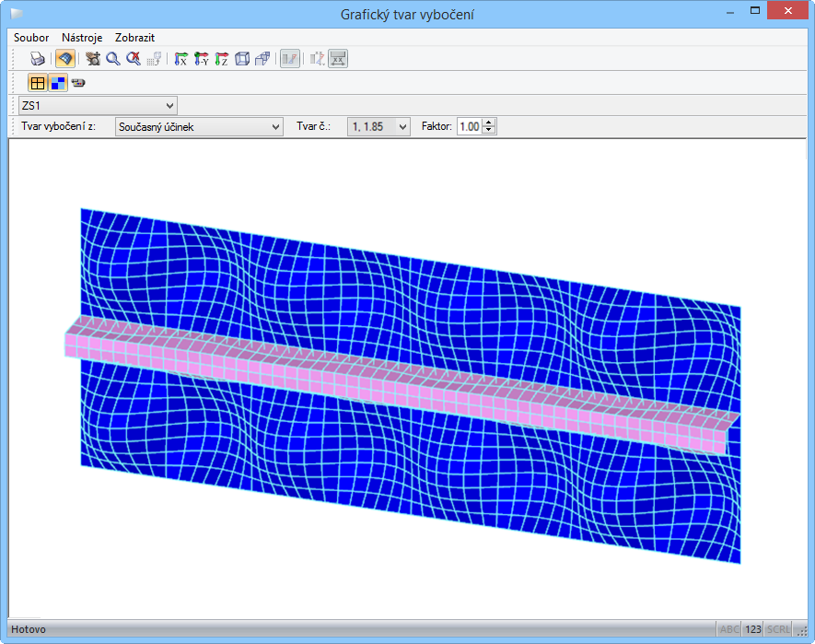This screenshot has height=644, width=815.
Task: Activate the zoom magnifier tool
Action: pyautogui.click(x=112, y=59)
